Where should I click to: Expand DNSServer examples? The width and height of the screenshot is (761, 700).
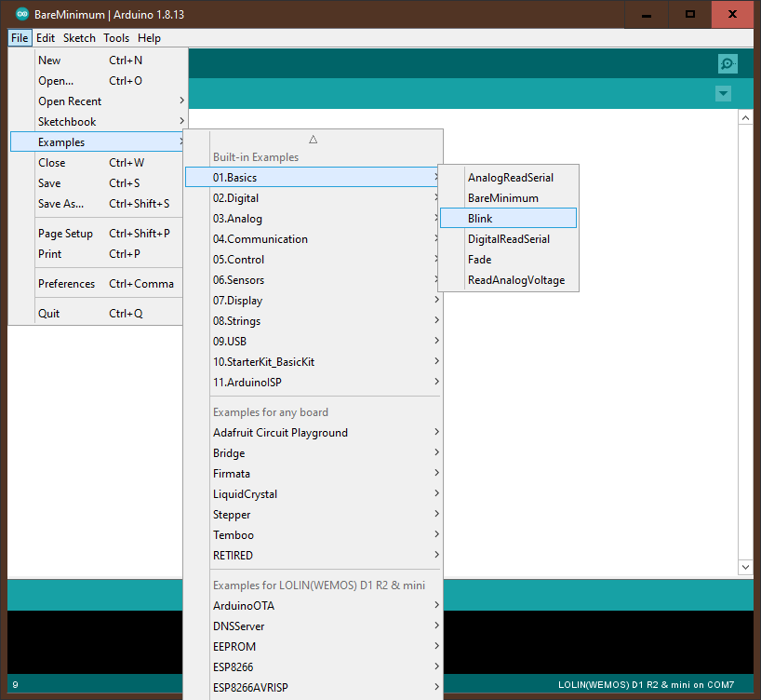click(313, 626)
